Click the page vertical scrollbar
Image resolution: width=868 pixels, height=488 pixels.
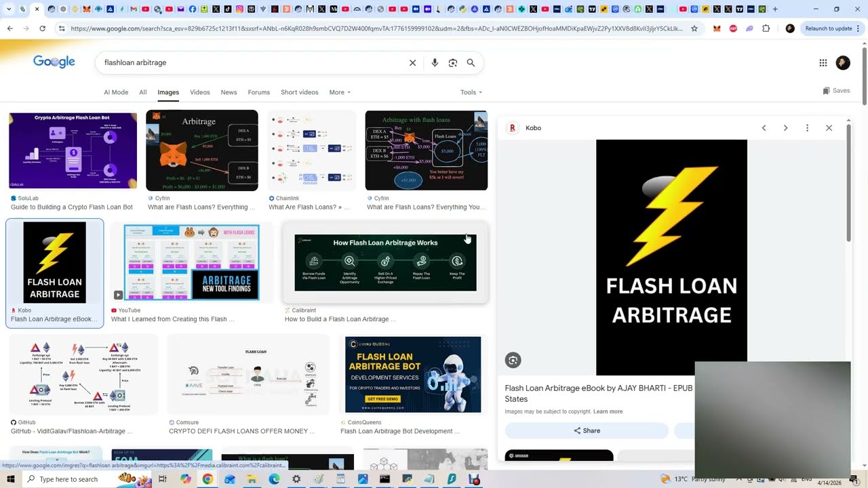pos(864,75)
